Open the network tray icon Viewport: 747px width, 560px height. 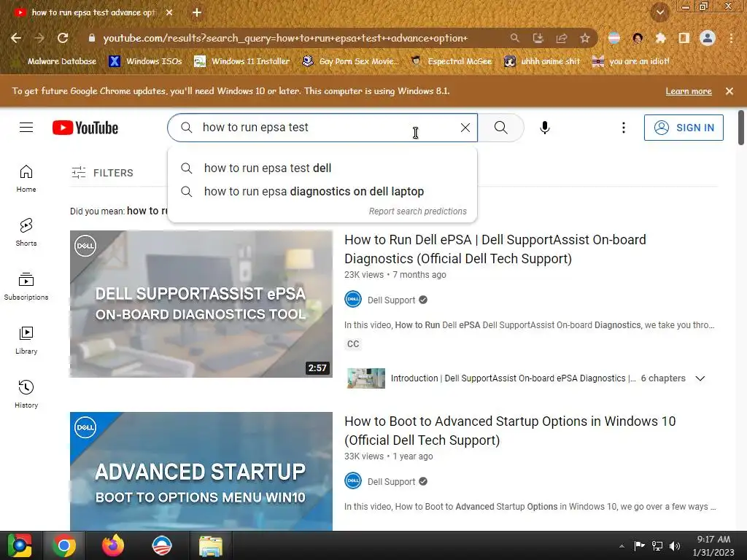point(657,546)
